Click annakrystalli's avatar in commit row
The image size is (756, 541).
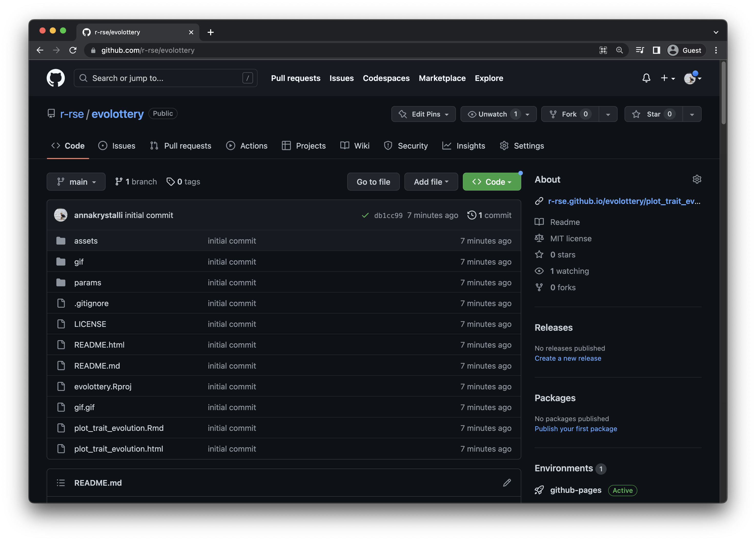[x=61, y=215]
